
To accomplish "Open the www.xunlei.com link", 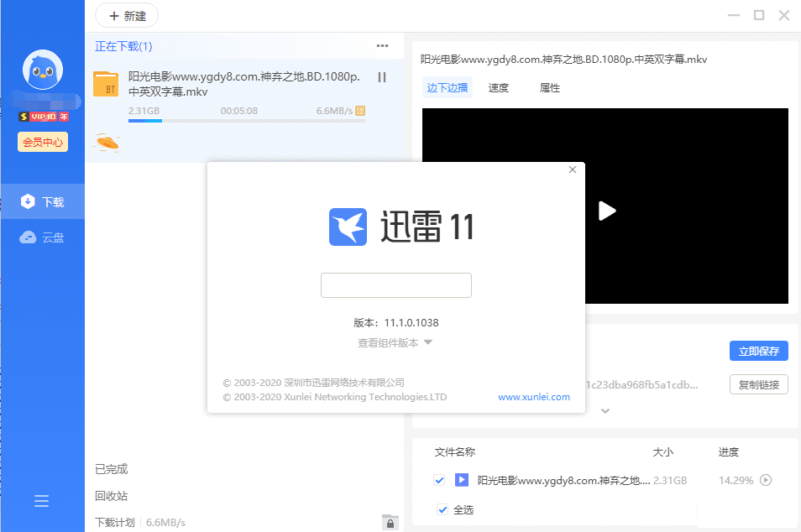I will point(534,397).
